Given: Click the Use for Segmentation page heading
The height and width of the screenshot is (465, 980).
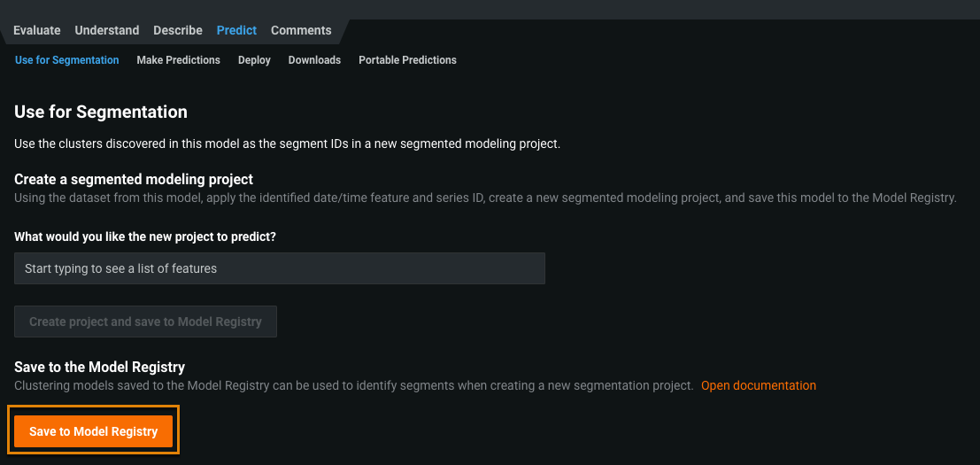Looking at the screenshot, I should point(101,112).
